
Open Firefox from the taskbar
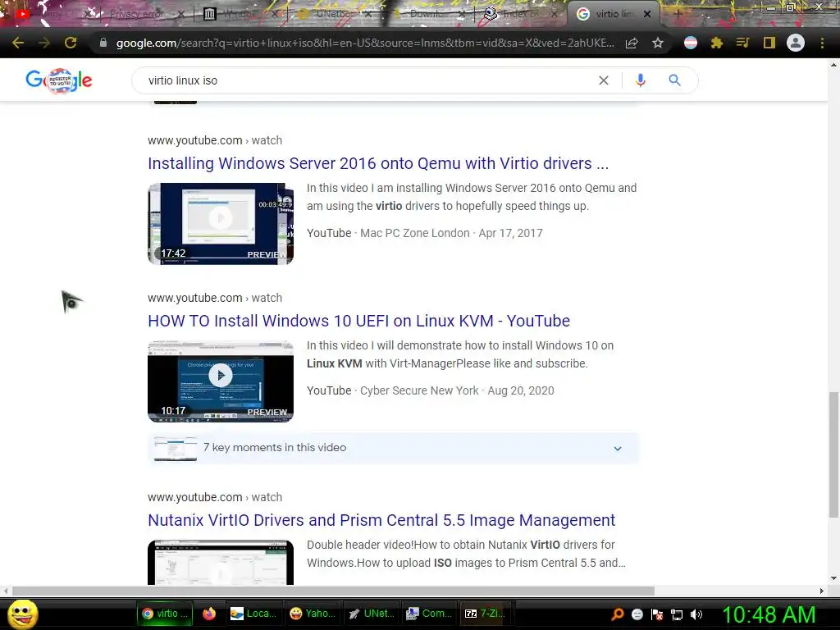pos(209,614)
